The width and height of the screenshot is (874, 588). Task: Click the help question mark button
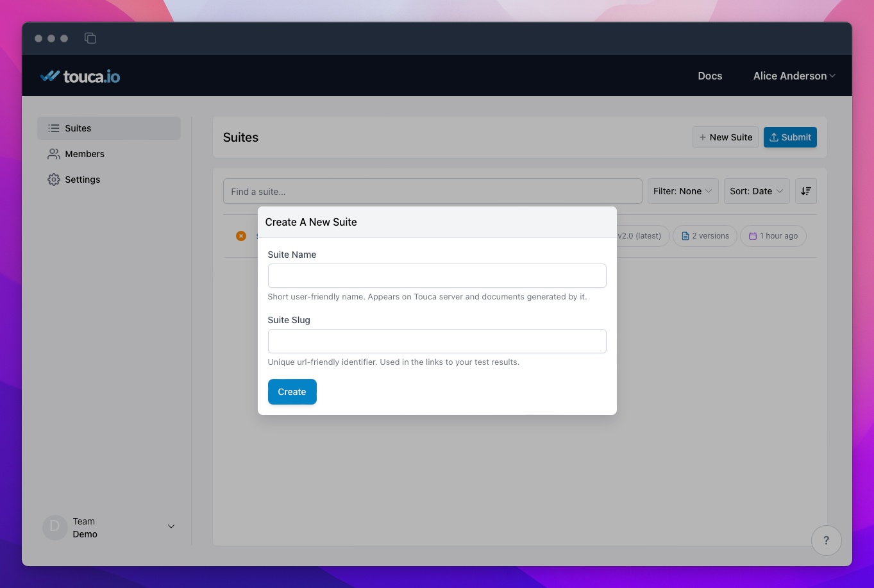(x=826, y=541)
